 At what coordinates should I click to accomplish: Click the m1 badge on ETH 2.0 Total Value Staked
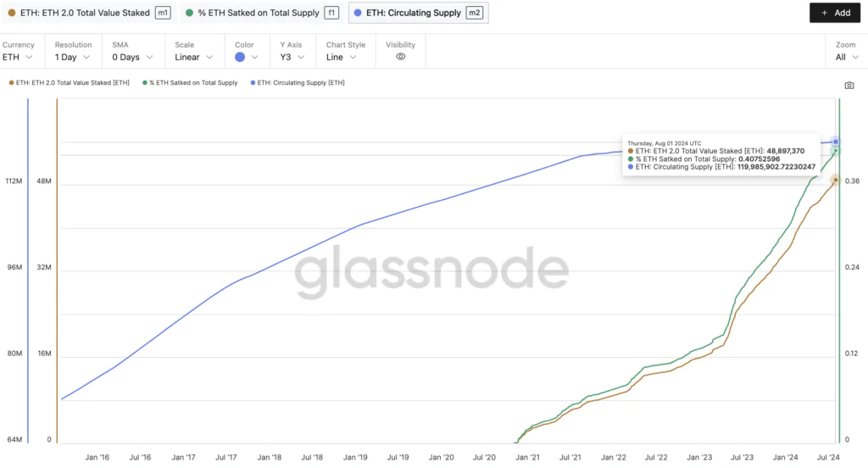(x=163, y=13)
